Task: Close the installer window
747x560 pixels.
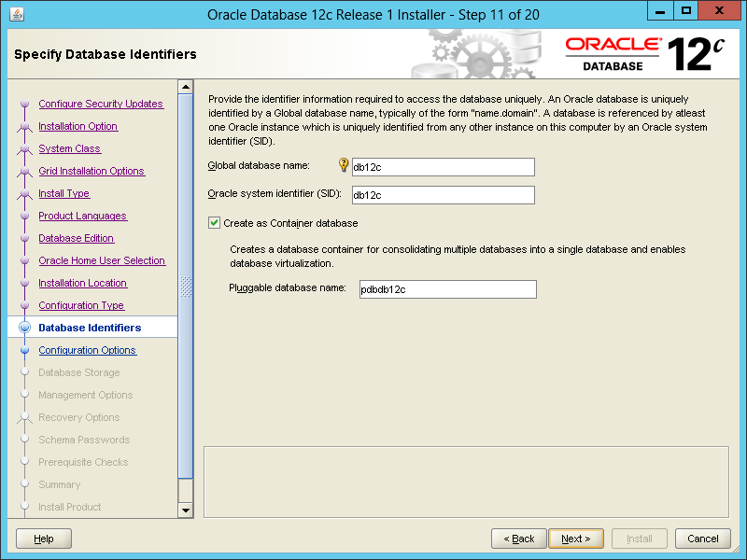Action: [719, 10]
